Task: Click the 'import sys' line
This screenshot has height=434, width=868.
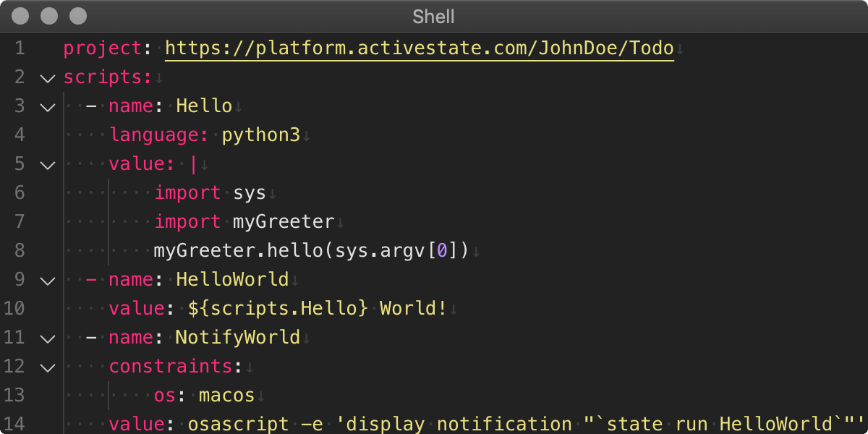Action: (x=210, y=193)
